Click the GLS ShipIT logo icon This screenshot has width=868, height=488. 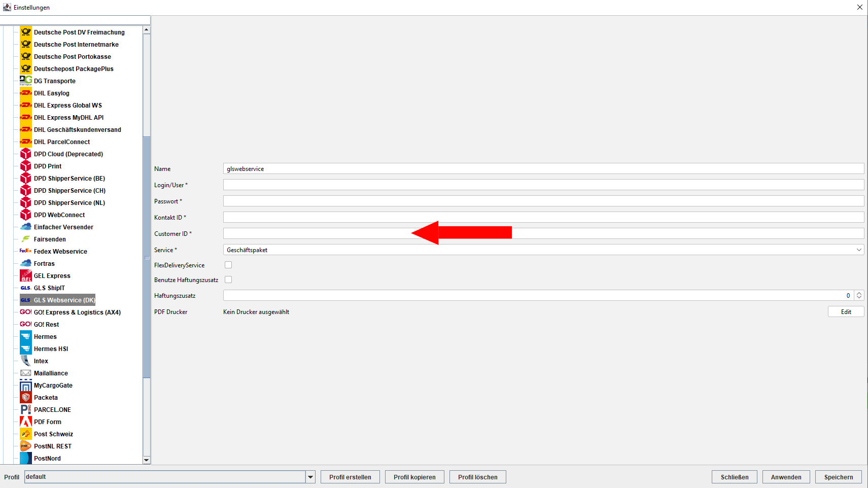(x=26, y=288)
